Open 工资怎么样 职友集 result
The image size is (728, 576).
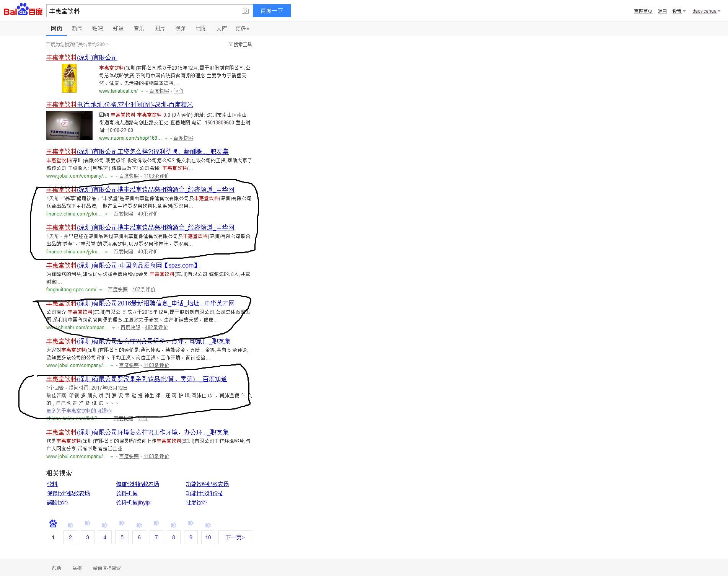tap(137, 152)
